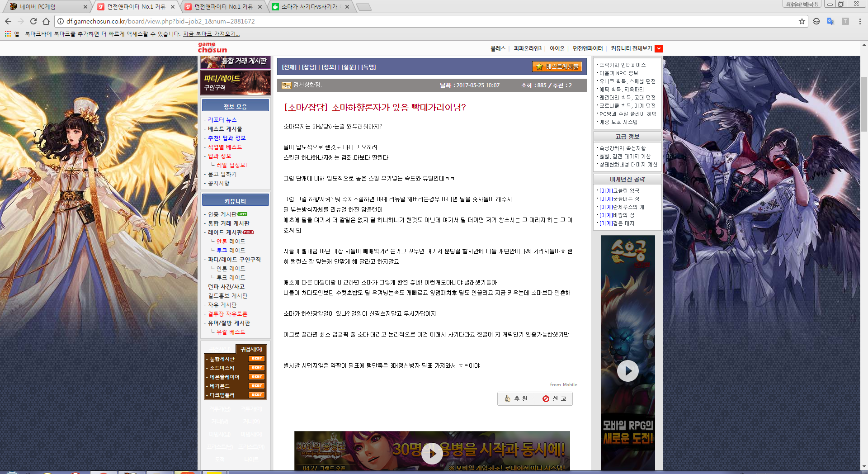Open 직업별 베스트 link
Image resolution: width=868 pixels, height=474 pixels.
225,147
